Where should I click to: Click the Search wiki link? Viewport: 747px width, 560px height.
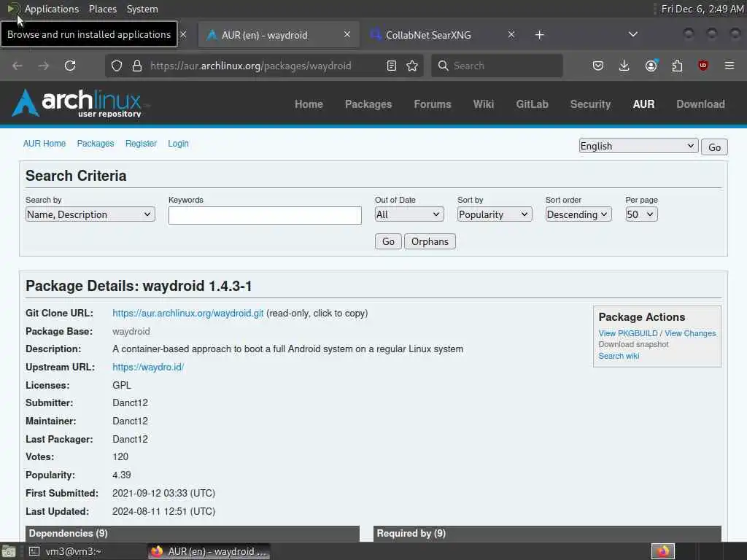pyautogui.click(x=619, y=356)
